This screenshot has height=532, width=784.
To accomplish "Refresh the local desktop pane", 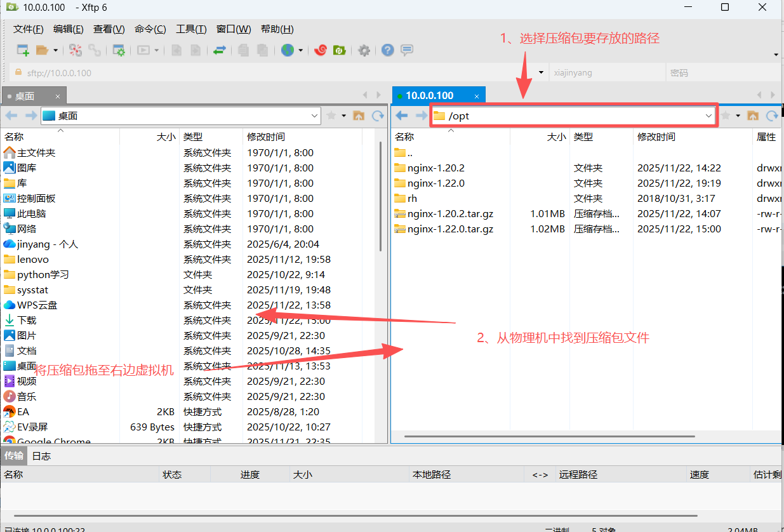I will [378, 116].
